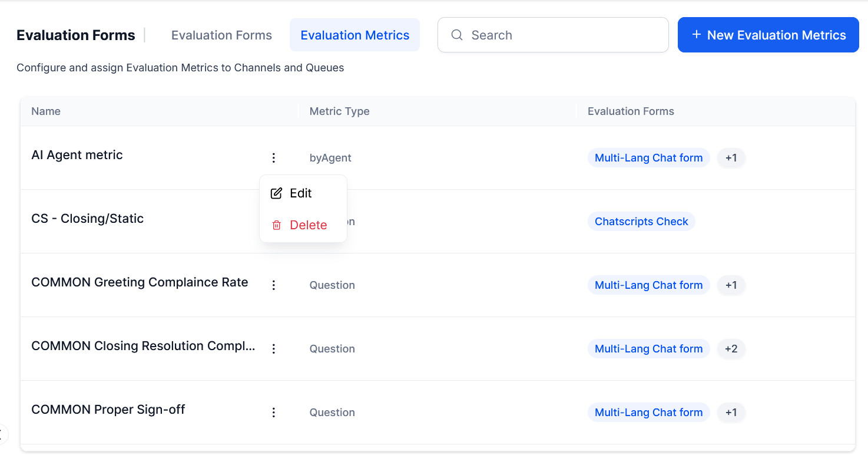Select the Evaluation Metrics tab
Screen dimensions: 868x455
click(x=355, y=35)
